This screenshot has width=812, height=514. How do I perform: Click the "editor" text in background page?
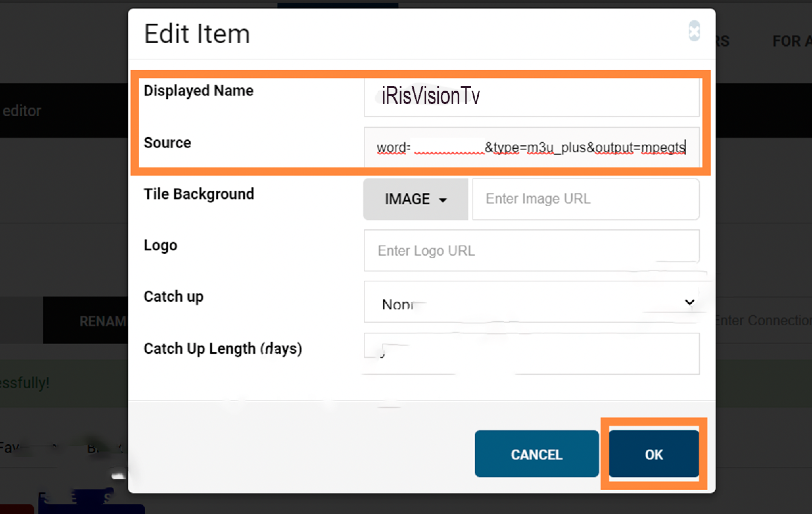[22, 111]
